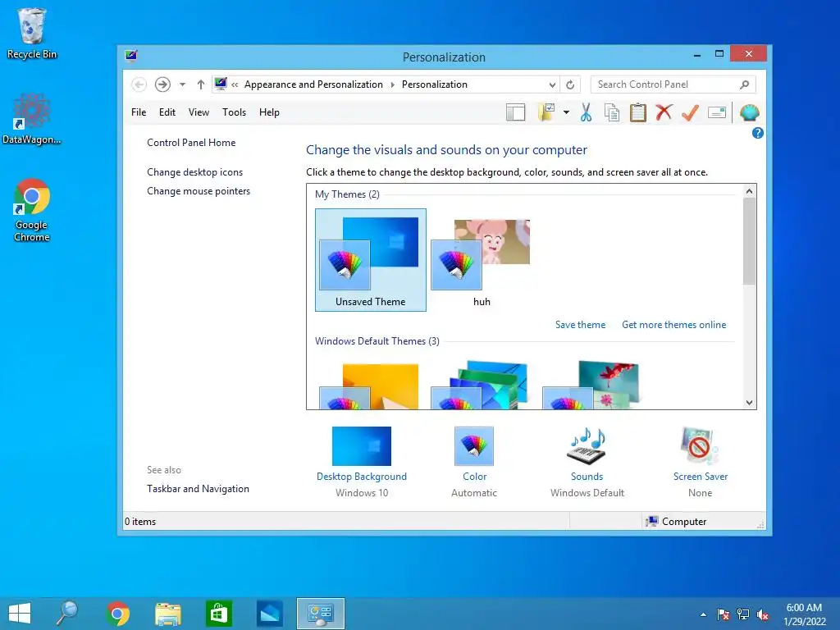Click themes list scroll up arrow
This screenshot has width=840, height=630.
[x=750, y=191]
